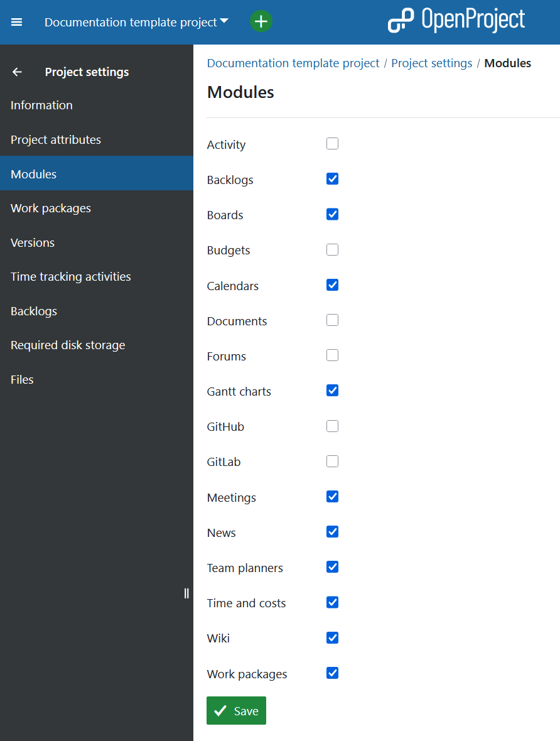Click the Team planners label

tap(245, 568)
